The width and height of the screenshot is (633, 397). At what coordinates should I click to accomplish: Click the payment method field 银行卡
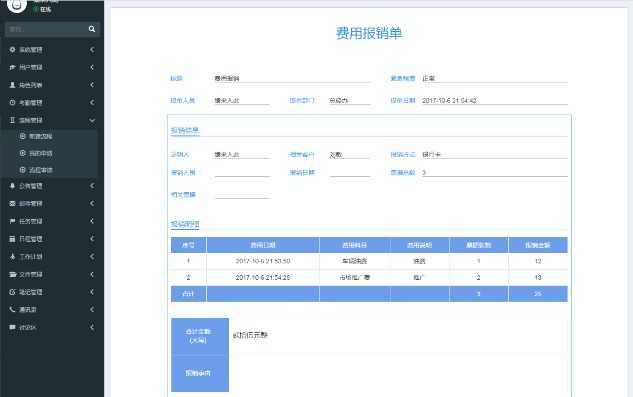[495, 154]
